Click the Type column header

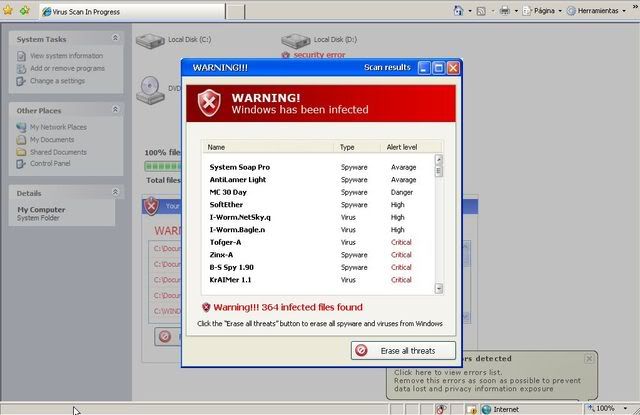[x=357, y=147]
